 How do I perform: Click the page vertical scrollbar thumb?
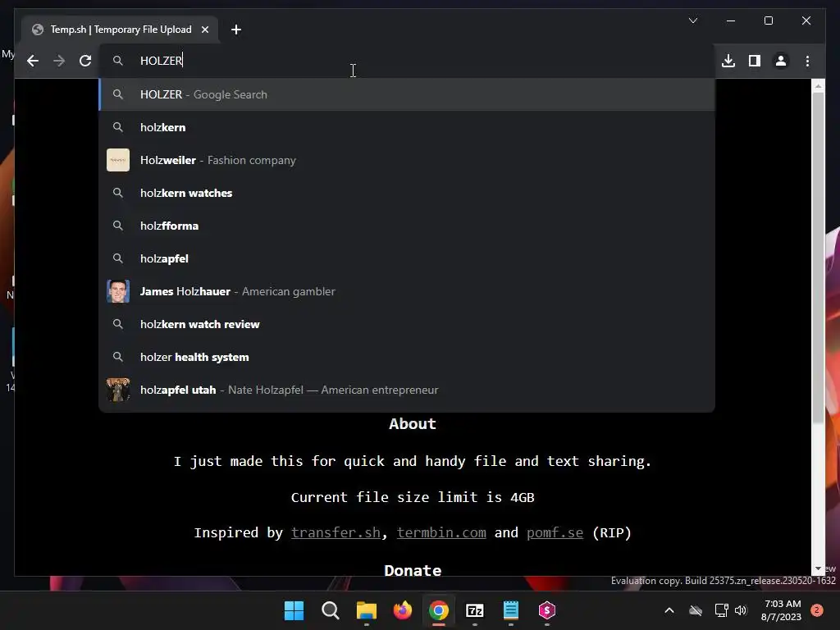click(818, 257)
